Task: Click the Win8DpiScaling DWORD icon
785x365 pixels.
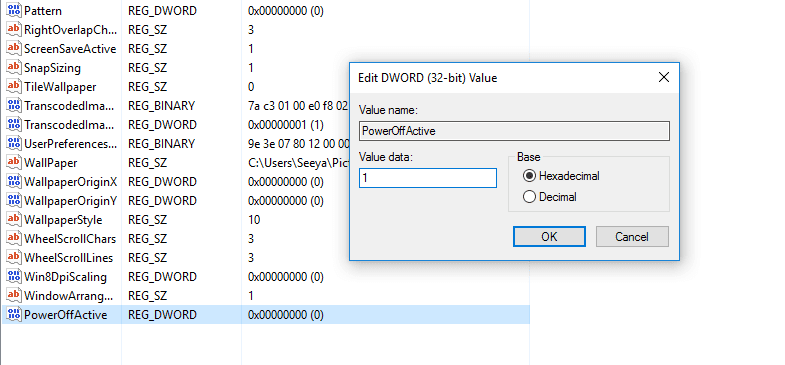Action: click(14, 277)
